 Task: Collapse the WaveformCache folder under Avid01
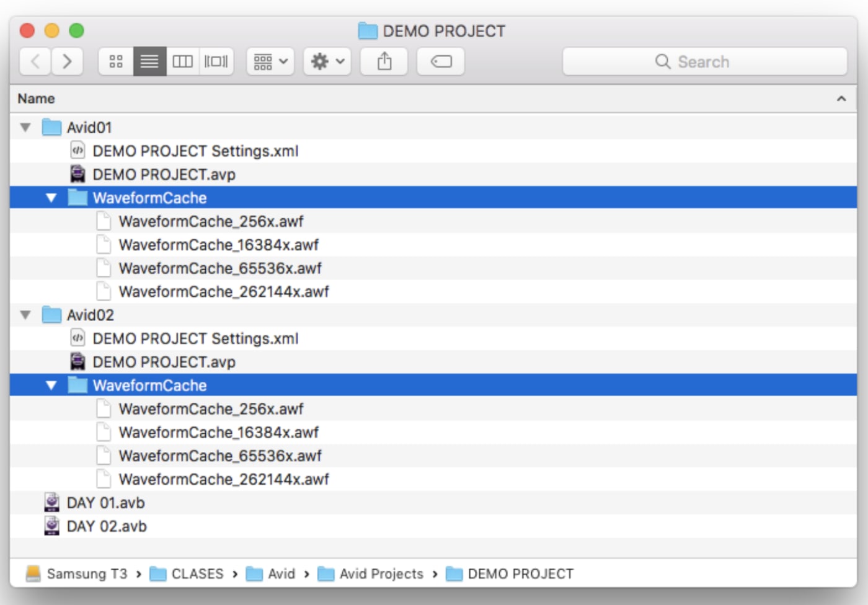51,198
